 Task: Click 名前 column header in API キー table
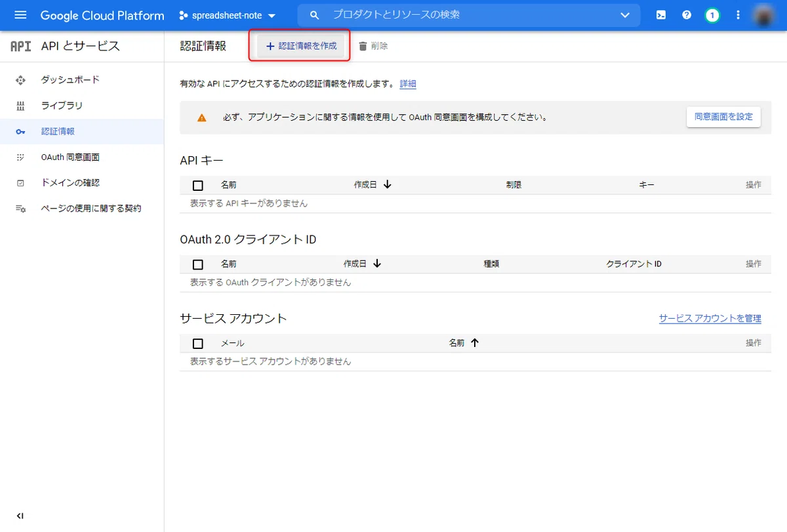pyautogui.click(x=229, y=185)
